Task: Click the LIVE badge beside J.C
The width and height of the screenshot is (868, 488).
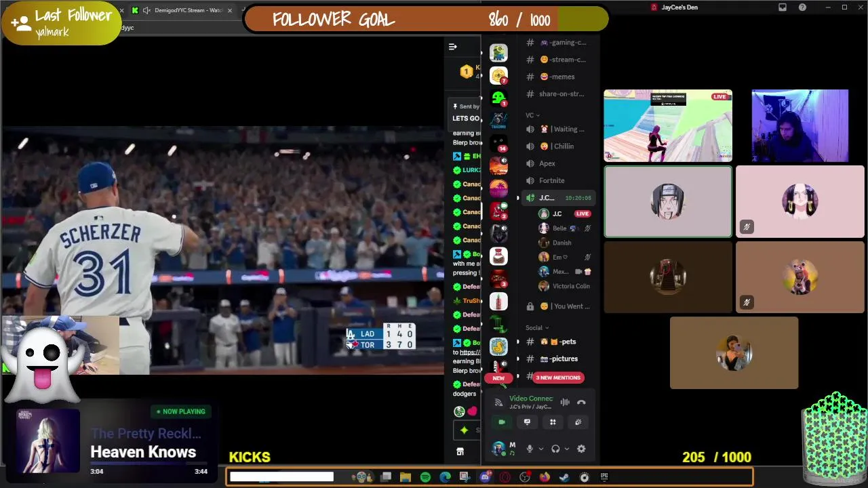Action: tap(582, 213)
